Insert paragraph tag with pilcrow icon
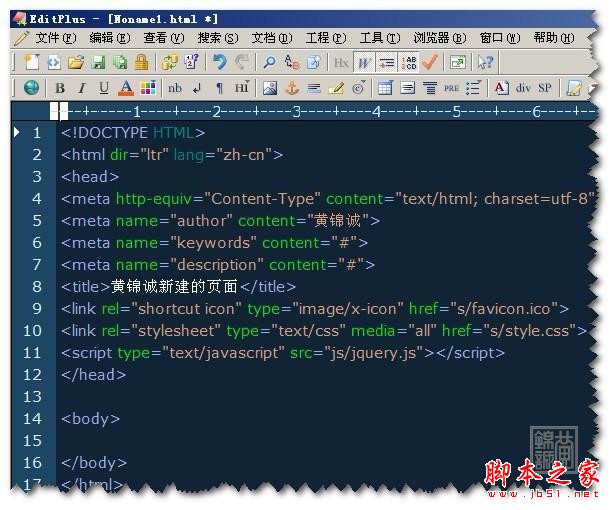616x510 pixels. tap(219, 88)
